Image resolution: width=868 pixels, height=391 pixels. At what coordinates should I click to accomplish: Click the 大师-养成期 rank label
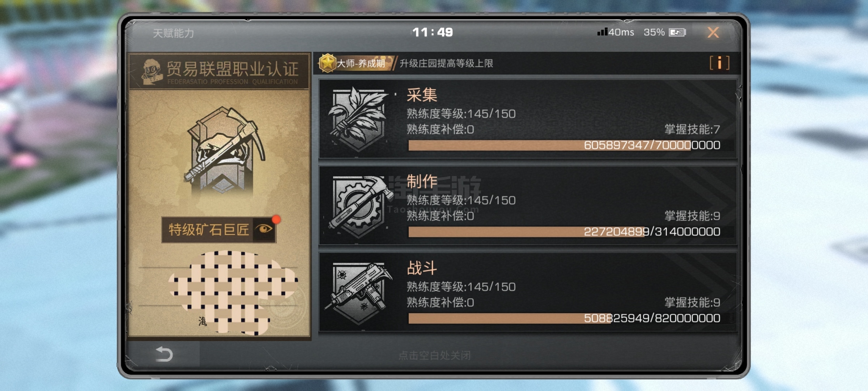(361, 63)
